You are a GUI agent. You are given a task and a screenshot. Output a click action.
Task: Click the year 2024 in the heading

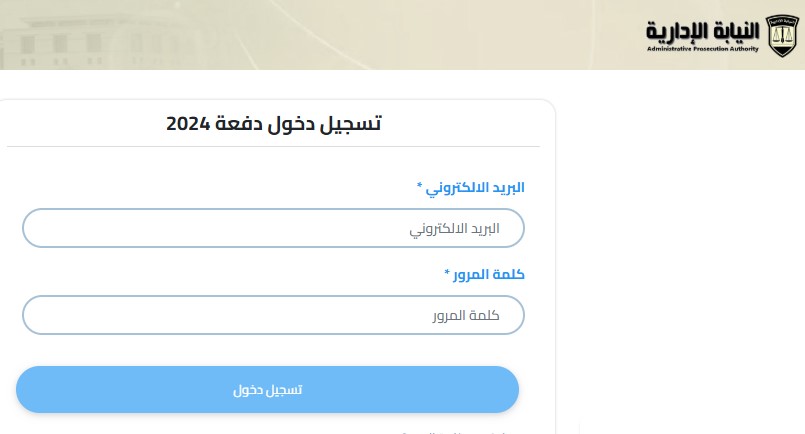[186, 125]
